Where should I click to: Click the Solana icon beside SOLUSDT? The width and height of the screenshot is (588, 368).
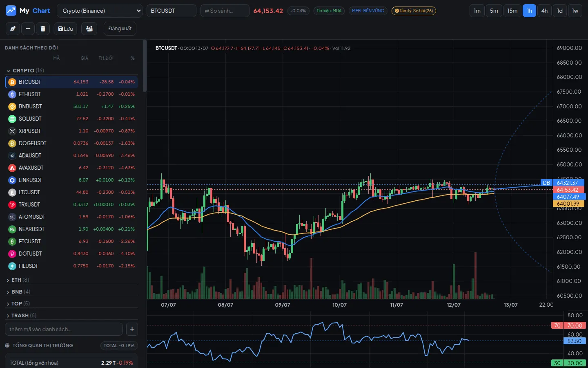point(12,119)
